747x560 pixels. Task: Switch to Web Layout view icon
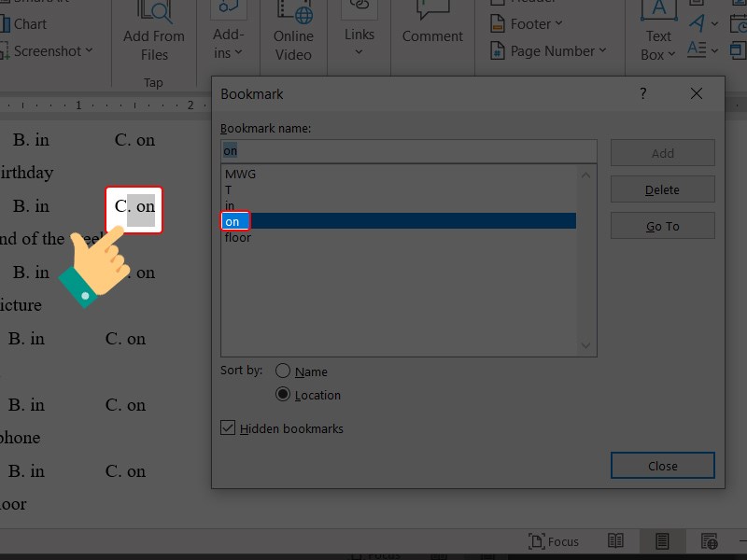tap(709, 541)
